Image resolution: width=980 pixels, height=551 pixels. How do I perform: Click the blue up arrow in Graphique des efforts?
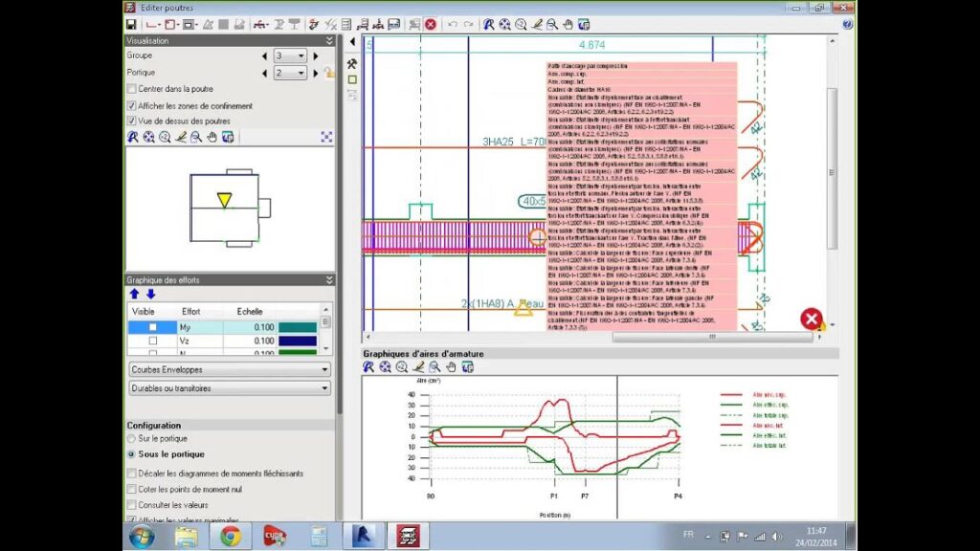134,294
